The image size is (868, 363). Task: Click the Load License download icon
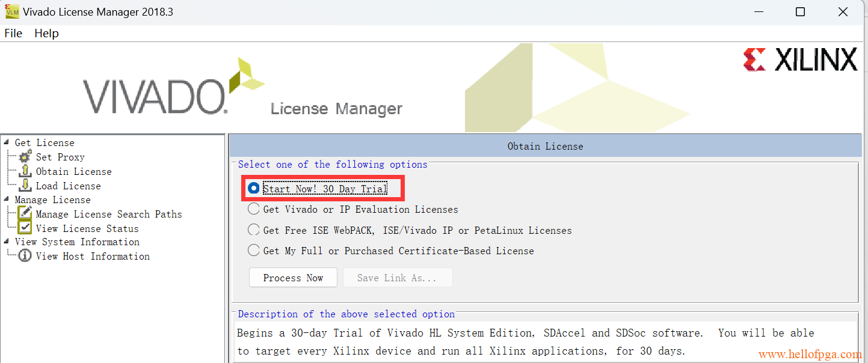pyautogui.click(x=25, y=186)
